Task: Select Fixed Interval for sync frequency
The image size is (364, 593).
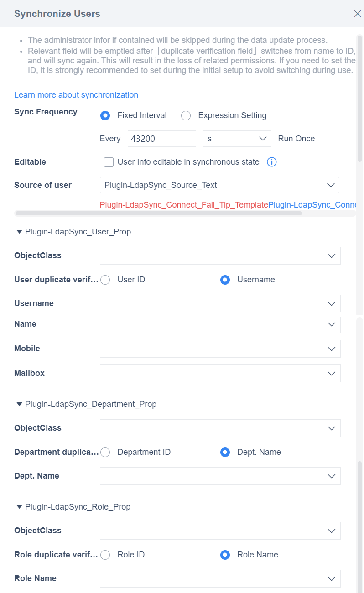Action: click(x=105, y=115)
